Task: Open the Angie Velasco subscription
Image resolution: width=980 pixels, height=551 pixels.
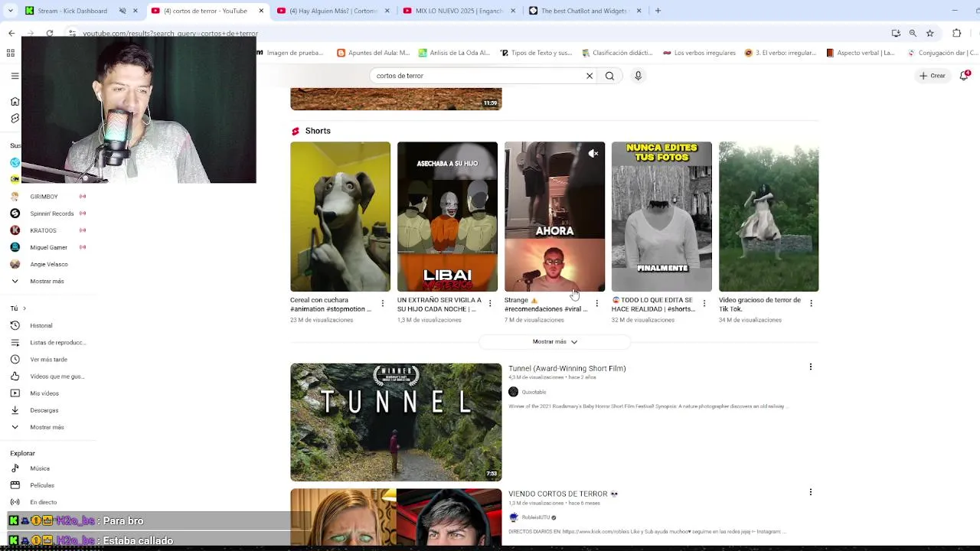Action: pyautogui.click(x=47, y=264)
